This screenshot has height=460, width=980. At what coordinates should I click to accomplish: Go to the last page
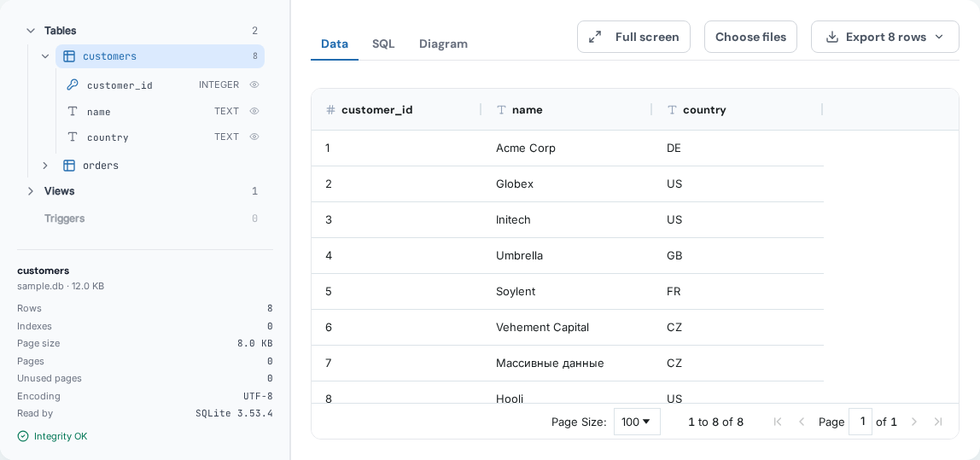coord(937,422)
